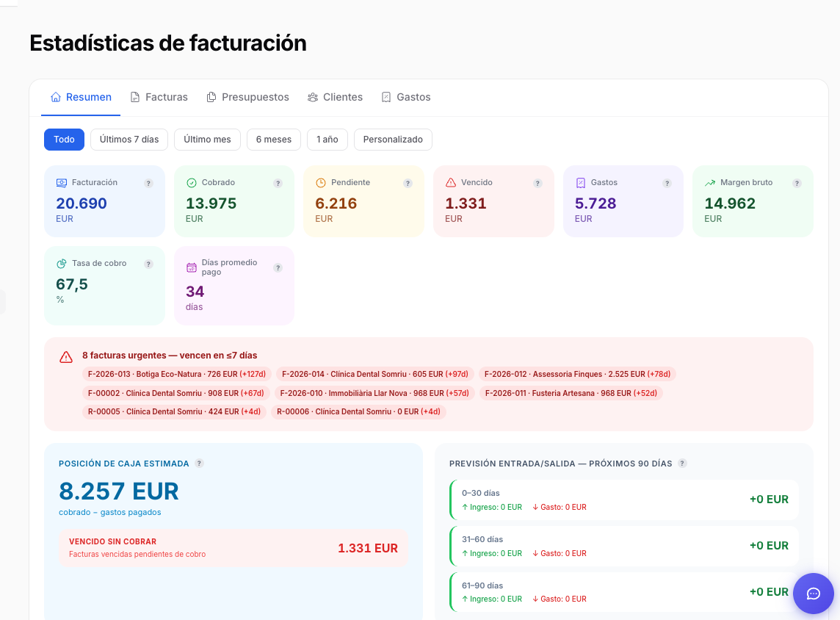Click the Pendiente help question mark
840x620 pixels.
[x=408, y=183]
